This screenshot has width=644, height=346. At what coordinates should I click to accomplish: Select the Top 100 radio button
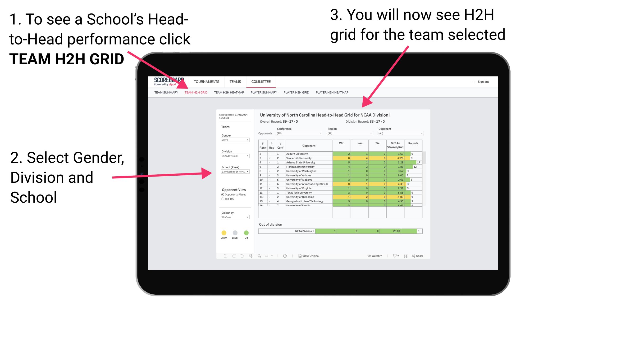pyautogui.click(x=222, y=199)
